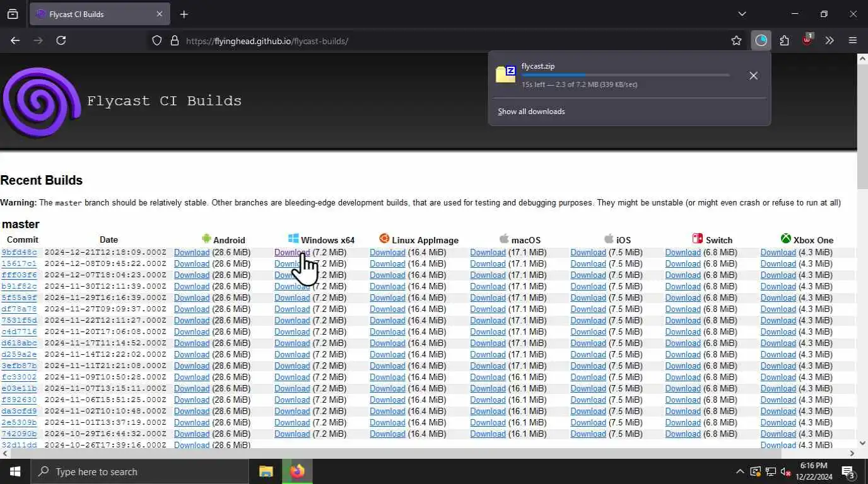Viewport: 868px width, 484px height.
Task: Open commit 742090b link
Action: 19,434
